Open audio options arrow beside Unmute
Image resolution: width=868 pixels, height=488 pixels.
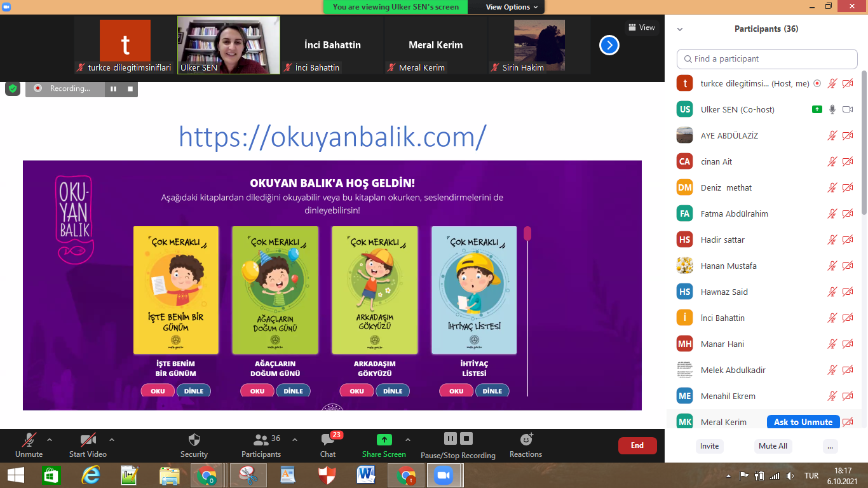coord(50,439)
